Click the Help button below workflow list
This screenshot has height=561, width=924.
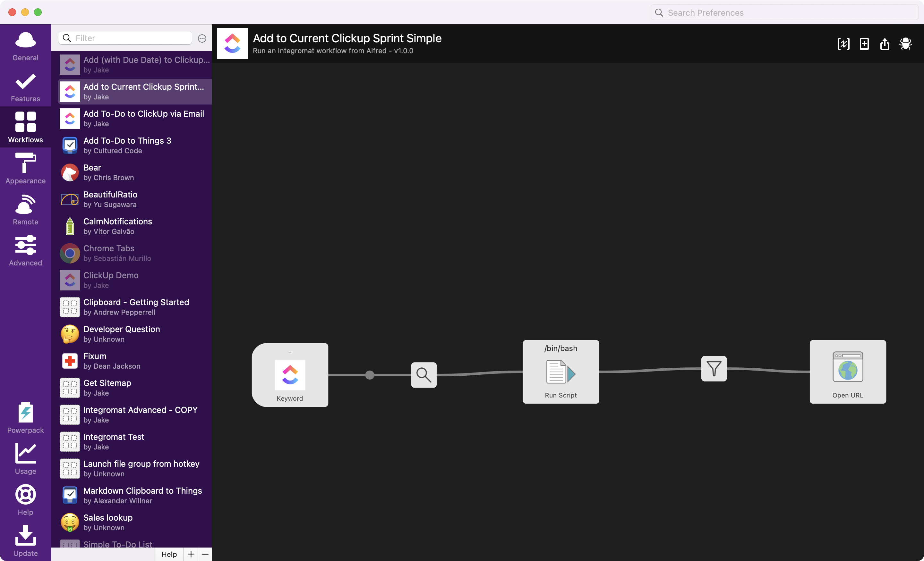click(x=169, y=554)
